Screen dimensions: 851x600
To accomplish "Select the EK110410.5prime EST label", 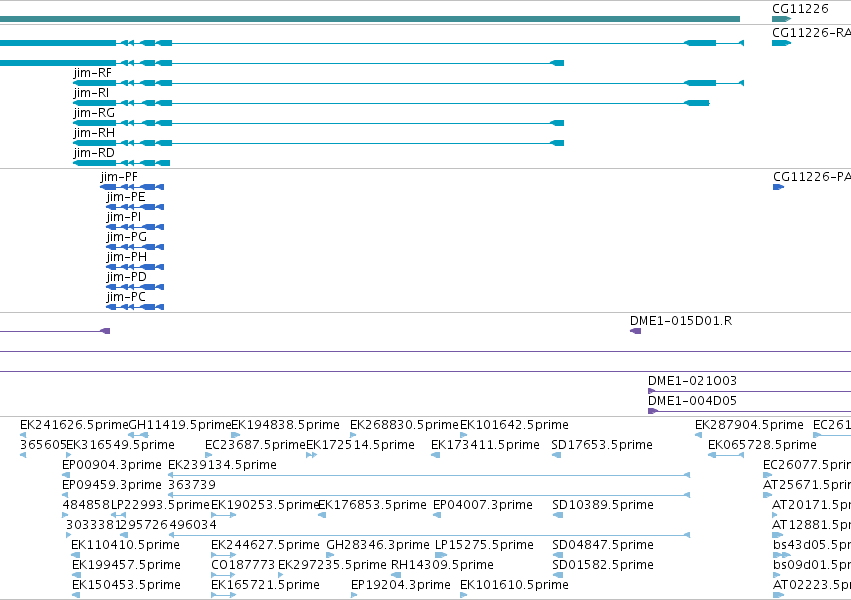I will [x=125, y=545].
